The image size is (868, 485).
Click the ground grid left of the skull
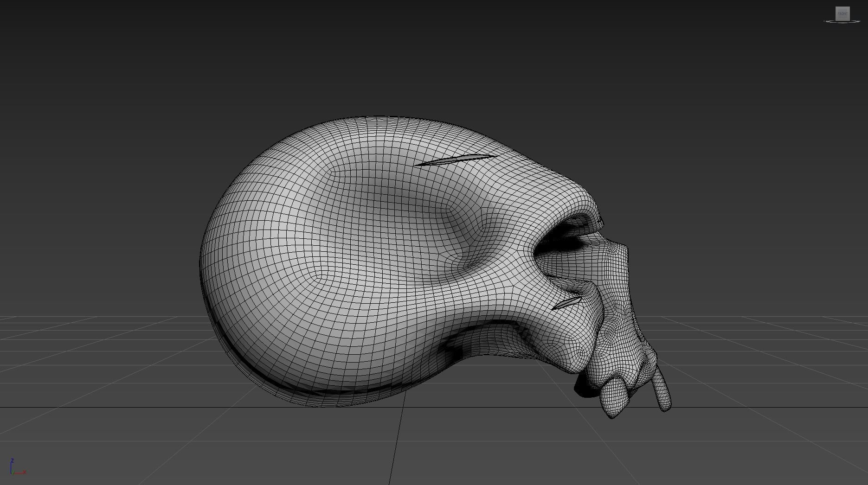(x=93, y=362)
